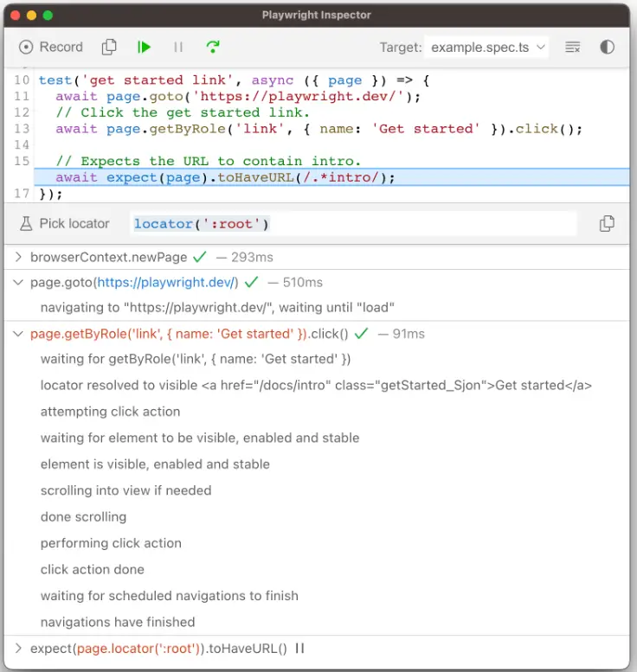
Task: Click the locator(':root') input field
Action: click(352, 224)
